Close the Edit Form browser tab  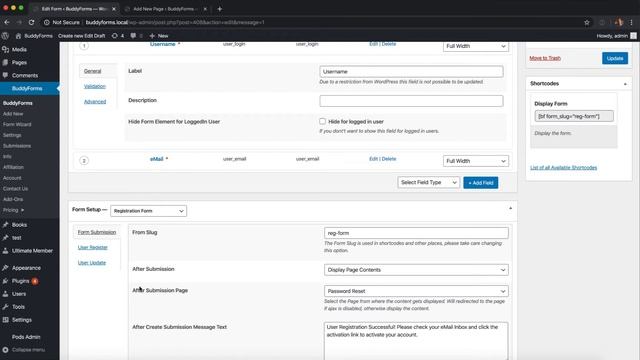(114, 9)
